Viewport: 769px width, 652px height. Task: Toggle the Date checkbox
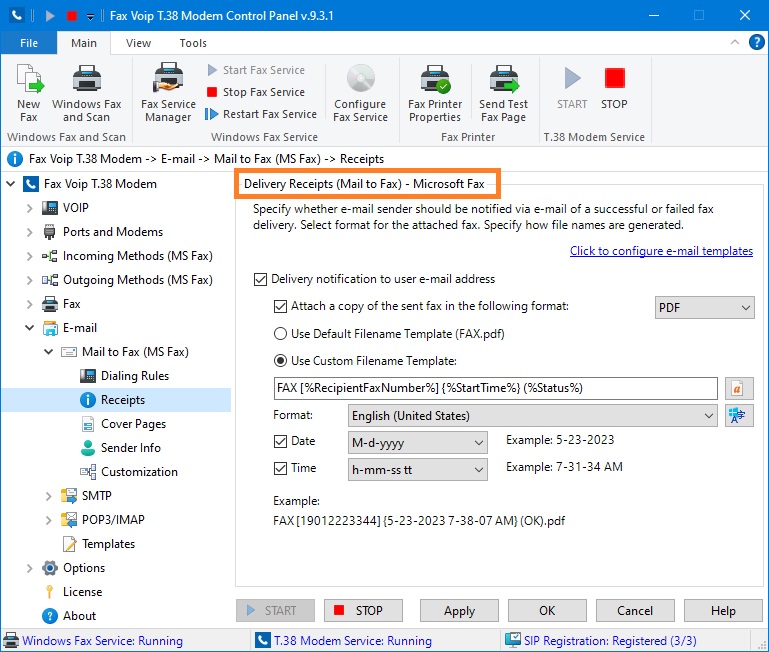point(280,442)
